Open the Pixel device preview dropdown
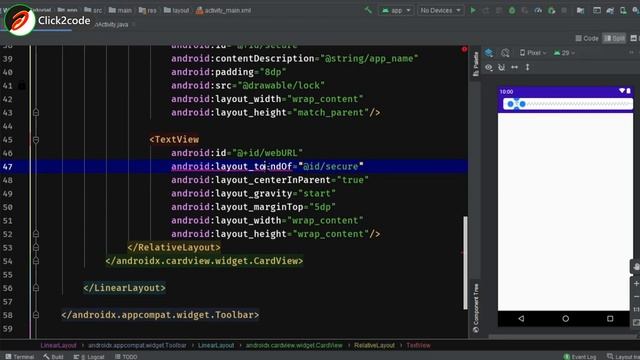Viewport: 640px width, 360px height. pyautogui.click(x=533, y=53)
